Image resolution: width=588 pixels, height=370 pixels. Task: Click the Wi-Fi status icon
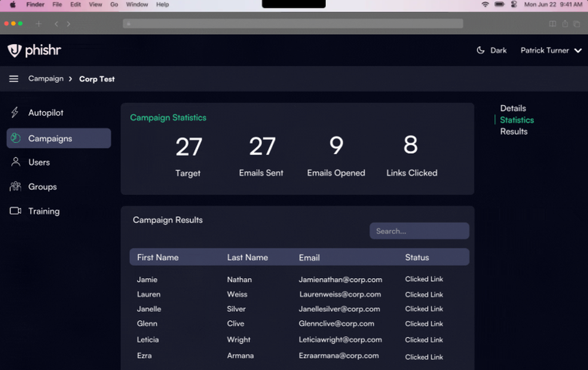click(485, 5)
